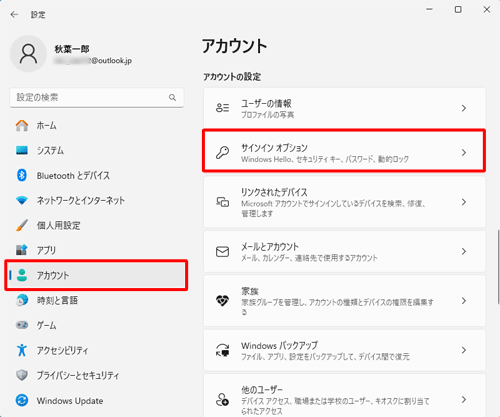Click the ホーム house icon
Screen dimensions: 500x417
(22, 126)
